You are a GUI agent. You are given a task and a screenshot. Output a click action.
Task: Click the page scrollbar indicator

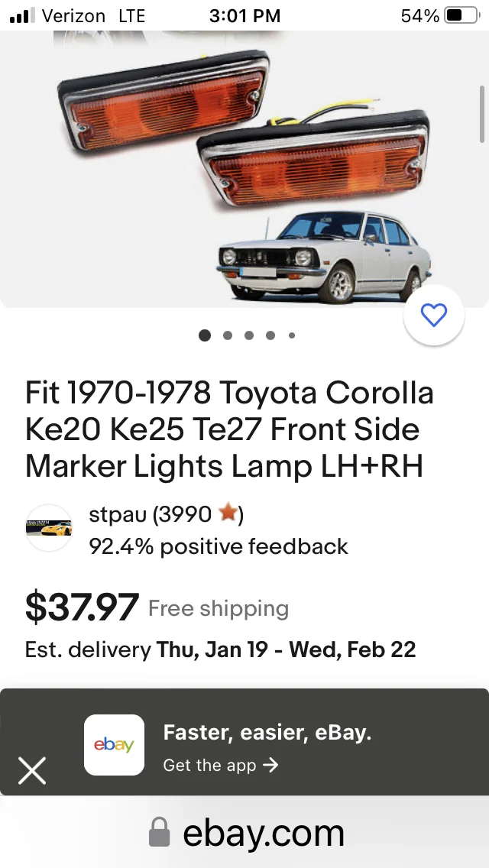tap(482, 114)
